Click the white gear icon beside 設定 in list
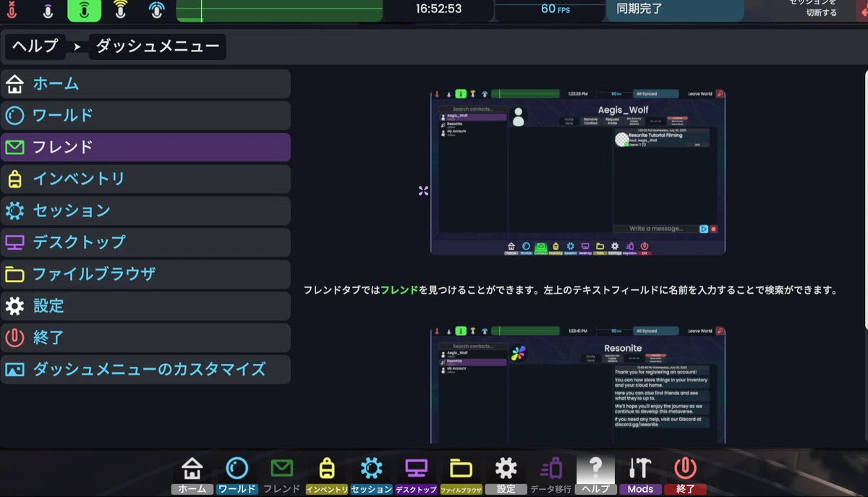 coord(14,306)
